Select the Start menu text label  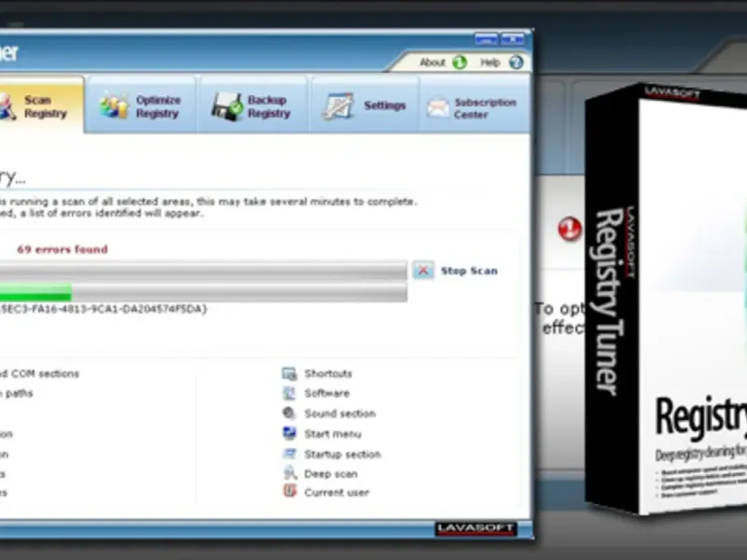pos(332,434)
